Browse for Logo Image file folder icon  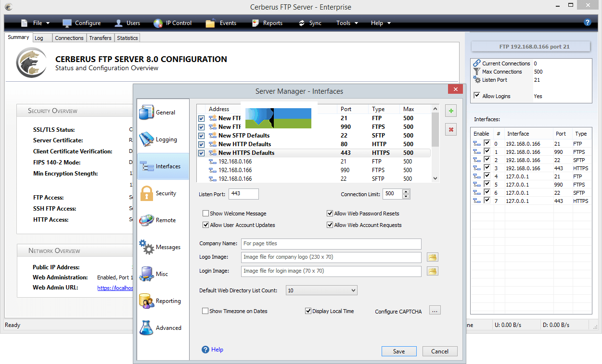(x=433, y=257)
